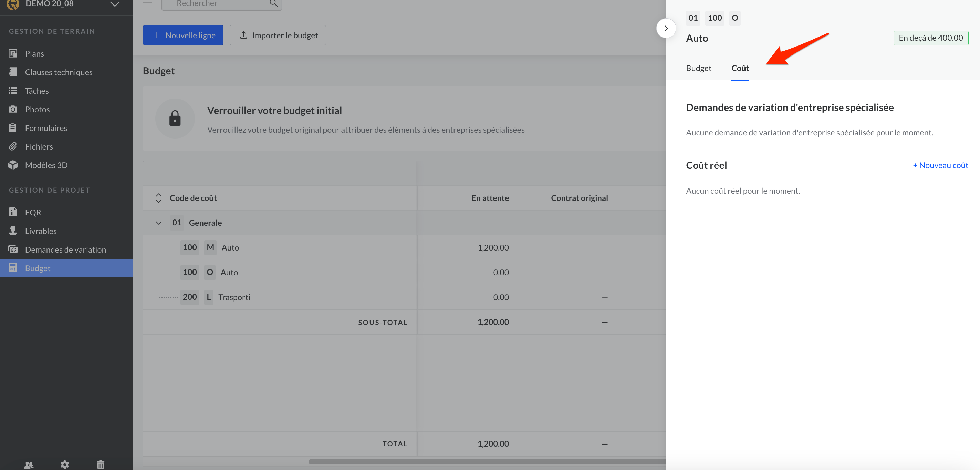Click the search magnifier icon
This screenshot has height=470, width=980.
[273, 4]
